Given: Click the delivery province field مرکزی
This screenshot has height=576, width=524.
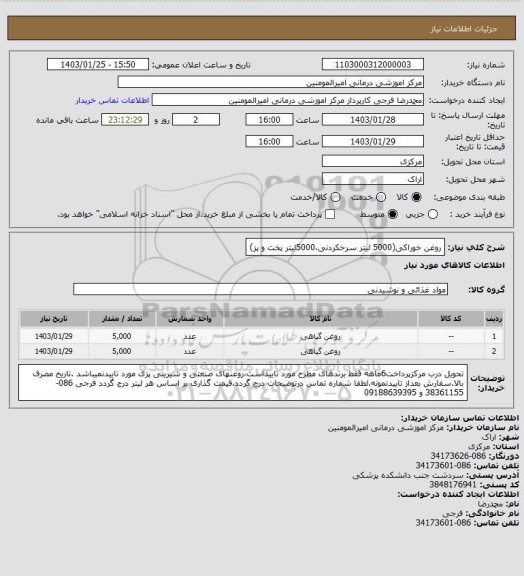Looking at the screenshot, I should [373, 161].
